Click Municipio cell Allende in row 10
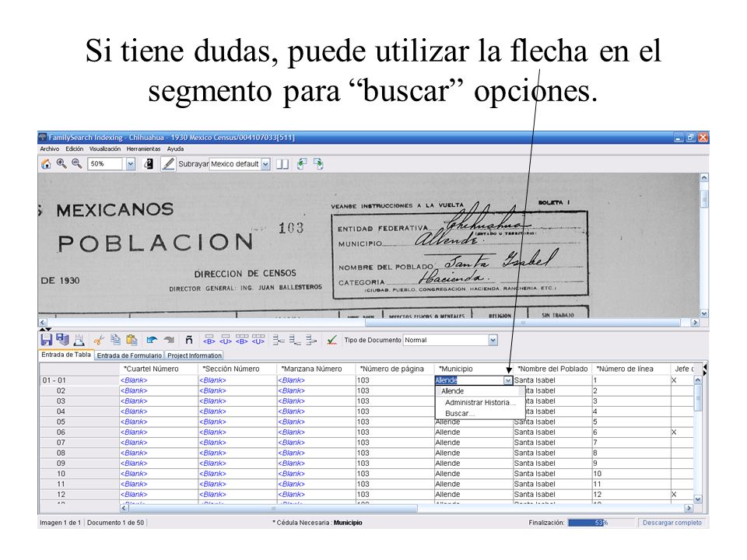This screenshot has width=747, height=560. point(474,474)
